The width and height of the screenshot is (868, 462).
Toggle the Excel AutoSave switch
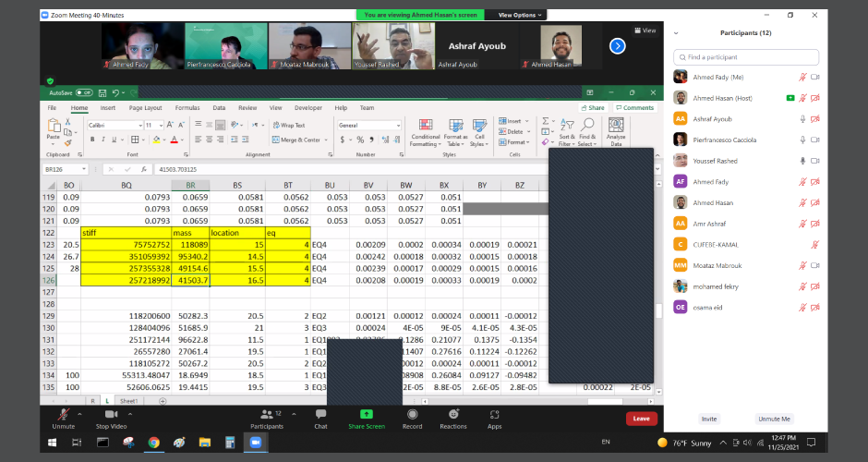(x=84, y=93)
